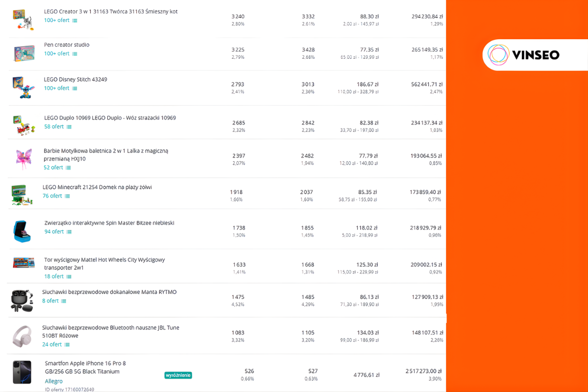Image resolution: width=588 pixels, height=392 pixels.
Task: Open the list icon next to 58 ofert
Action: [x=69, y=127]
